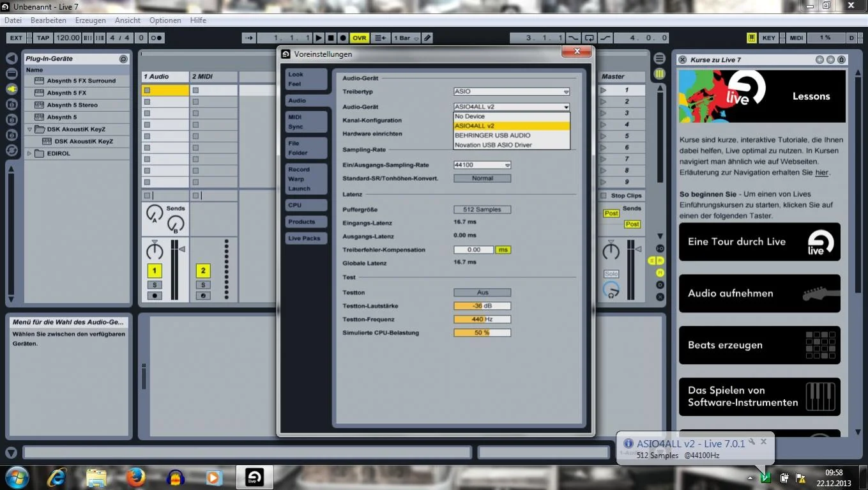The height and width of the screenshot is (490, 868).
Task: Enable Draw Mode pencil icon
Action: point(427,38)
